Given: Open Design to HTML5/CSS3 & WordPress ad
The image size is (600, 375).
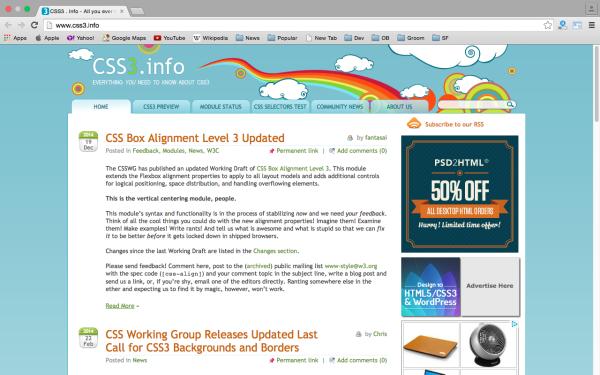Looking at the screenshot, I should click(x=430, y=287).
